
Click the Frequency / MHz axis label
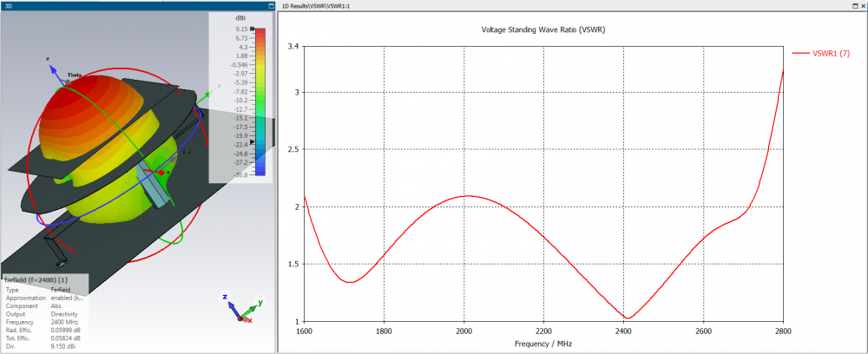tap(543, 344)
